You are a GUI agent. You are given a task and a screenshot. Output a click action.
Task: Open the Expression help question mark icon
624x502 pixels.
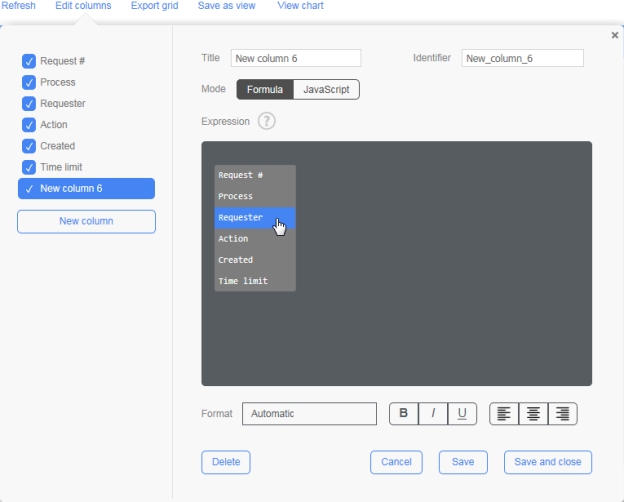click(x=266, y=121)
